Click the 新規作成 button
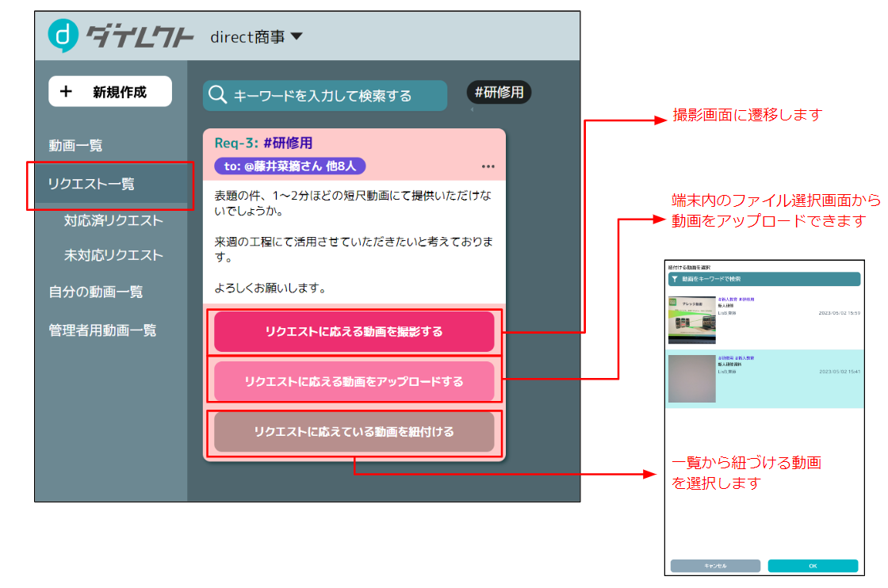This screenshot has width=888, height=588. [x=110, y=92]
